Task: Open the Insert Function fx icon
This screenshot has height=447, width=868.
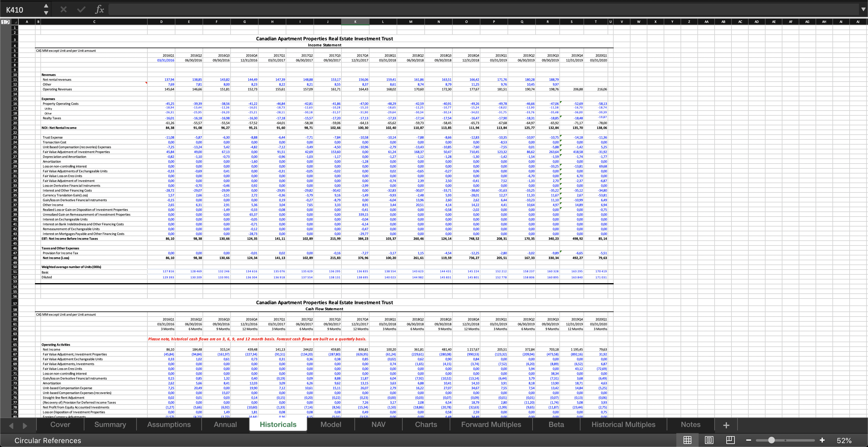Action: (99, 9)
